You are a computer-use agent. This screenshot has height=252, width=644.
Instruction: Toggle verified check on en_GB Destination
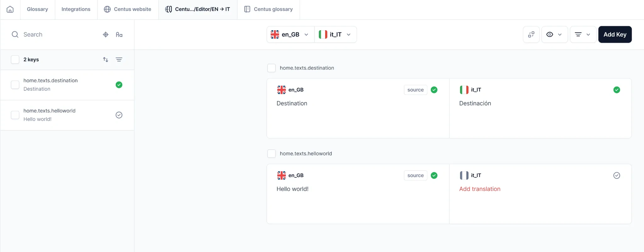(x=434, y=90)
